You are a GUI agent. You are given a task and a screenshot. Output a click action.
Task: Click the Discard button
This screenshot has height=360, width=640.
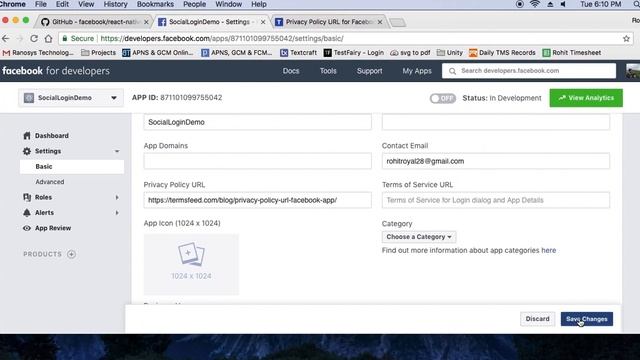[x=537, y=319]
